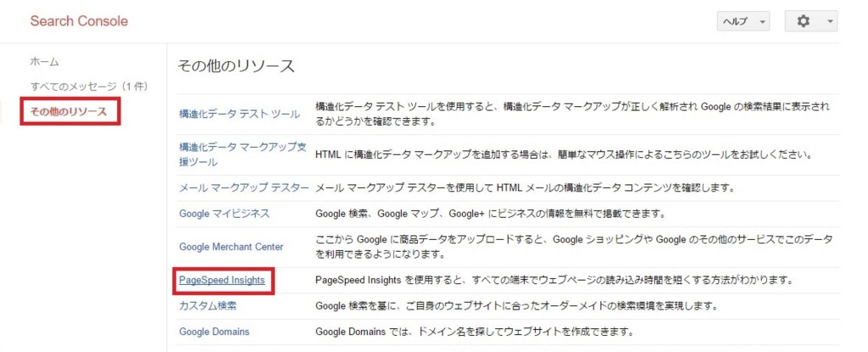Click the 構造化データ テスト ツール description text

573,115
